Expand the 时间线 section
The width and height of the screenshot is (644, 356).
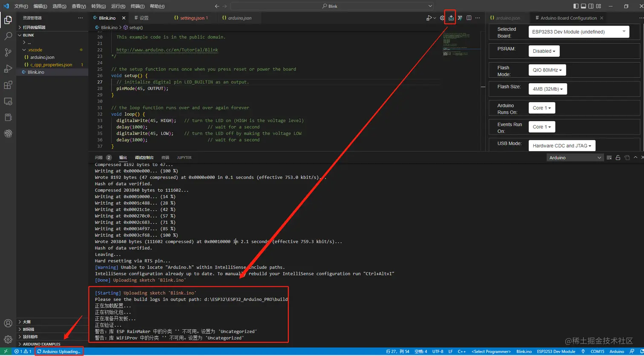tap(52, 329)
